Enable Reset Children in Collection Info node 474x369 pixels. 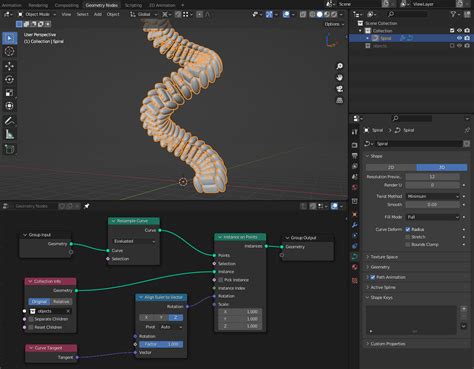click(31, 327)
